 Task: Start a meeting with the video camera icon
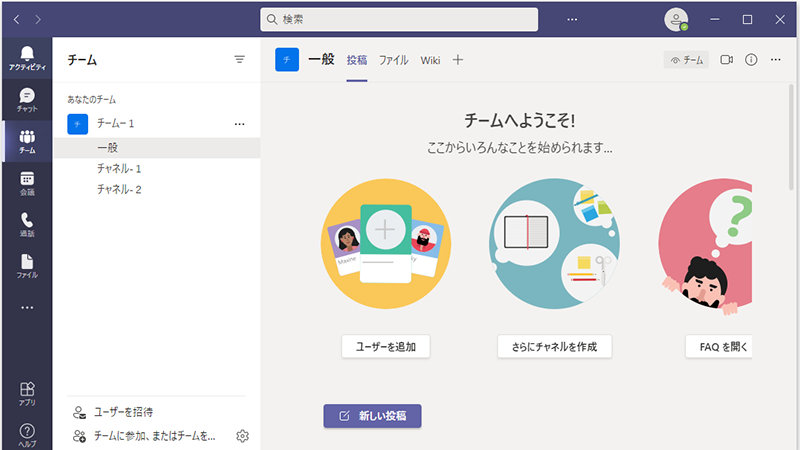pos(726,60)
